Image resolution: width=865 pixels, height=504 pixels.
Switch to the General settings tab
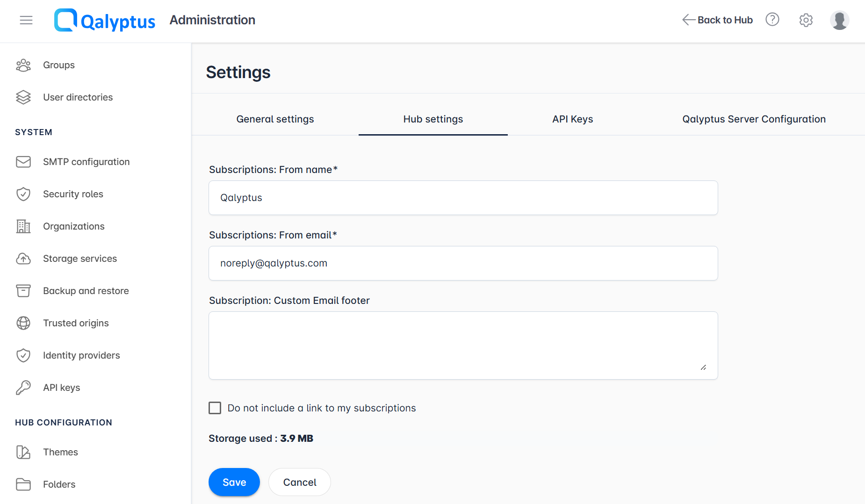click(275, 119)
